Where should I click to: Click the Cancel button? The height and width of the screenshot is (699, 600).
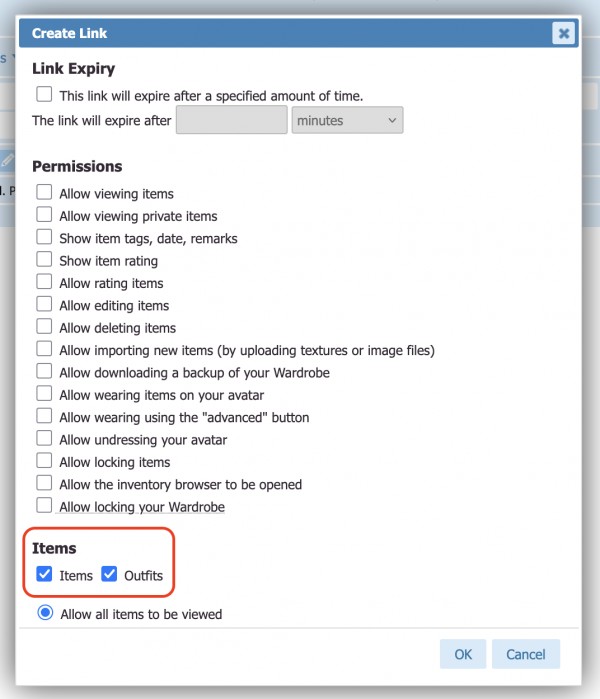(x=525, y=654)
